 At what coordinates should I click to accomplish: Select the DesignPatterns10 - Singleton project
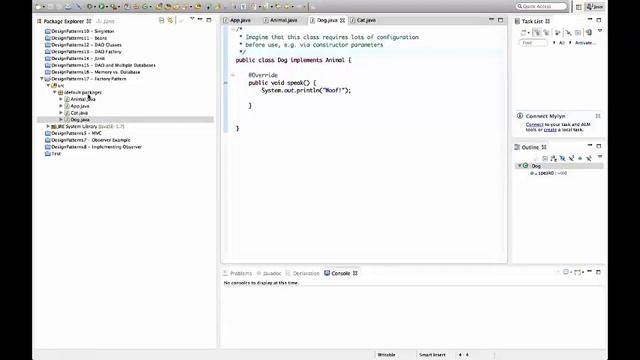click(x=80, y=31)
